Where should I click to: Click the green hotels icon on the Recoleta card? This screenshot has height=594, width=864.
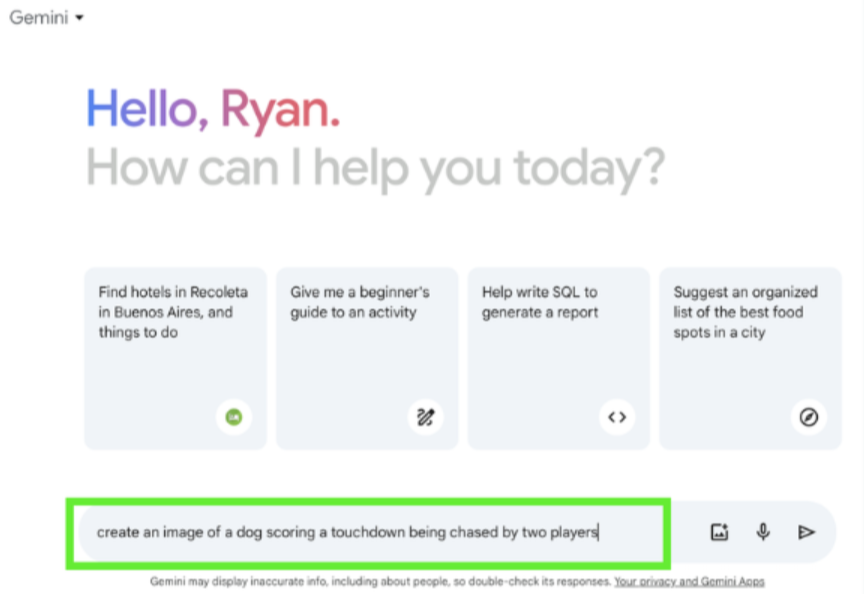(x=234, y=417)
